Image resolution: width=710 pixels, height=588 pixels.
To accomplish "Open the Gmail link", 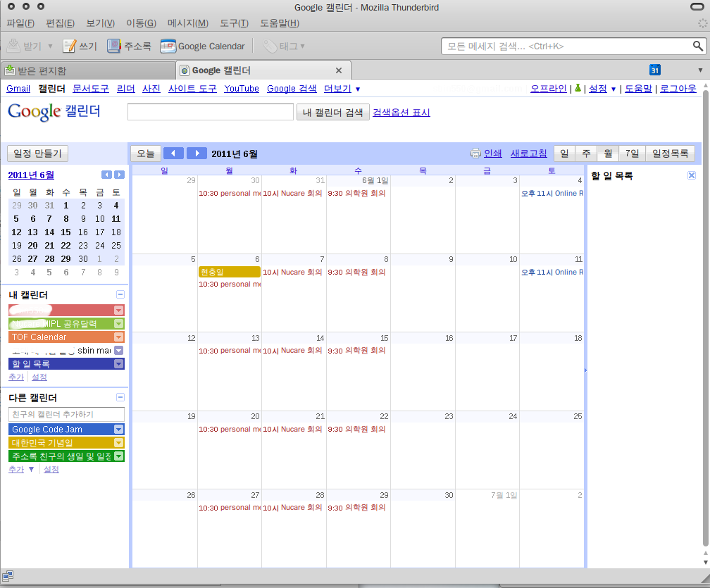I will (18, 89).
